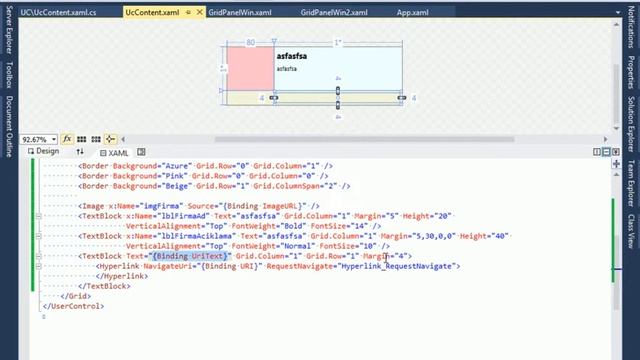
Task: Open the Document Outline side panel
Action: click(x=9, y=126)
